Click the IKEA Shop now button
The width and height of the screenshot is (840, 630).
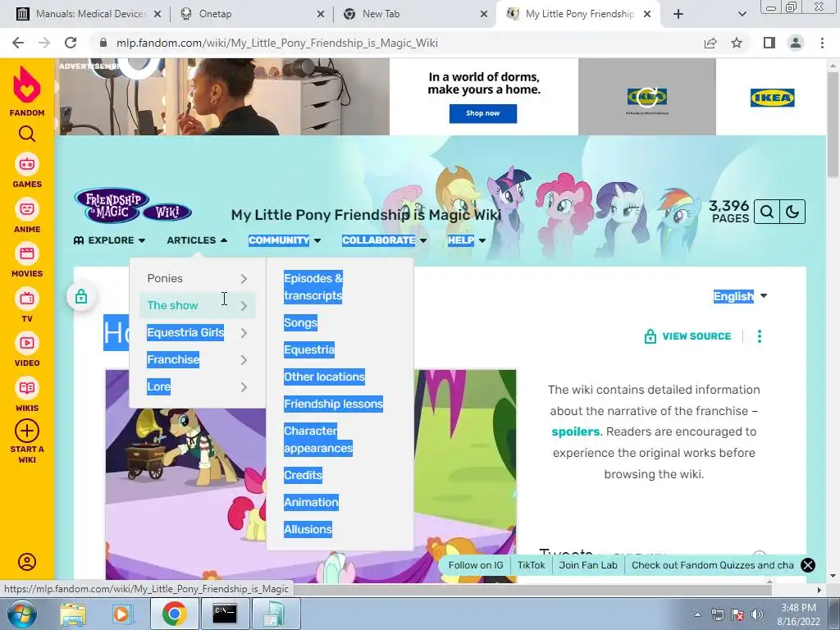(482, 113)
